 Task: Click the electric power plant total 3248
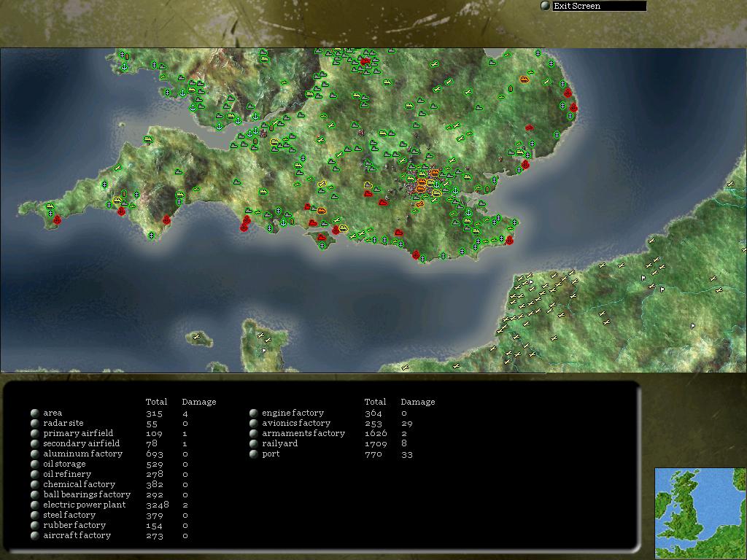pyautogui.click(x=158, y=505)
